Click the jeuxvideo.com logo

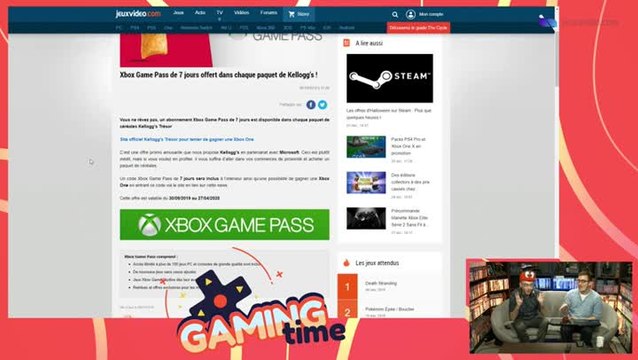pos(138,14)
